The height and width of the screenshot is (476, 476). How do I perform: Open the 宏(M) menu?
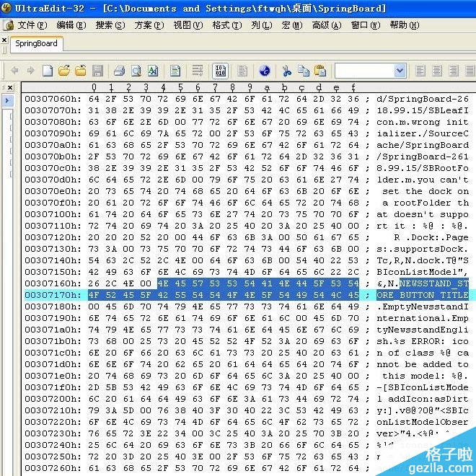click(x=292, y=25)
